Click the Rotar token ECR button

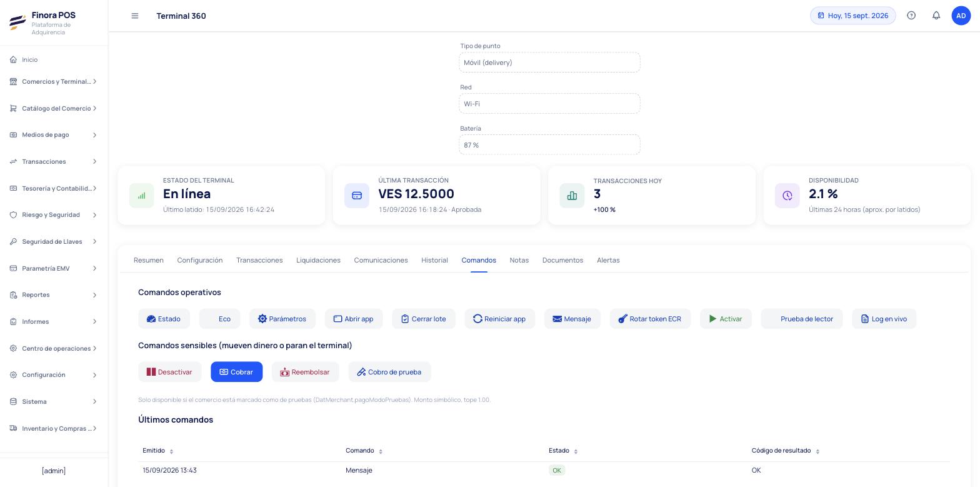click(650, 319)
